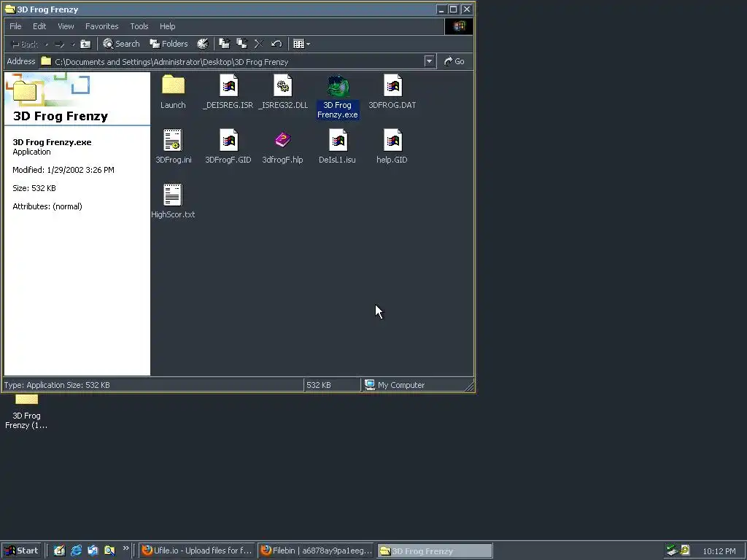Select the Launch folder

(173, 93)
